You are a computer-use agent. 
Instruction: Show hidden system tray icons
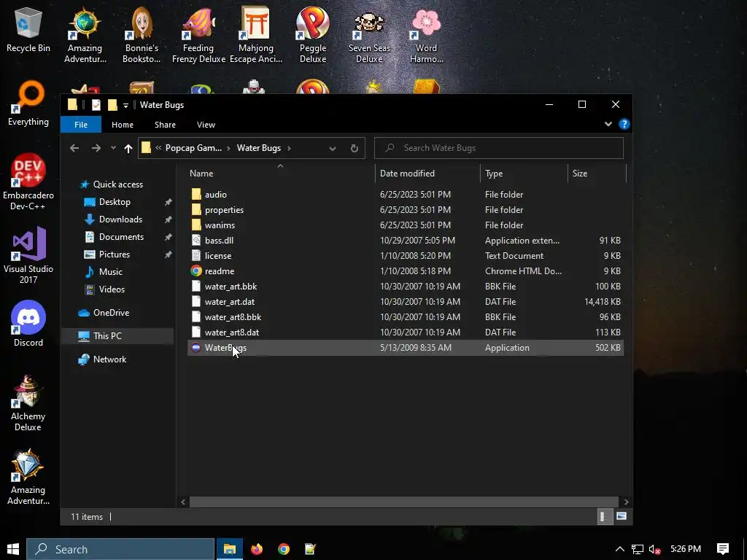tap(620, 550)
